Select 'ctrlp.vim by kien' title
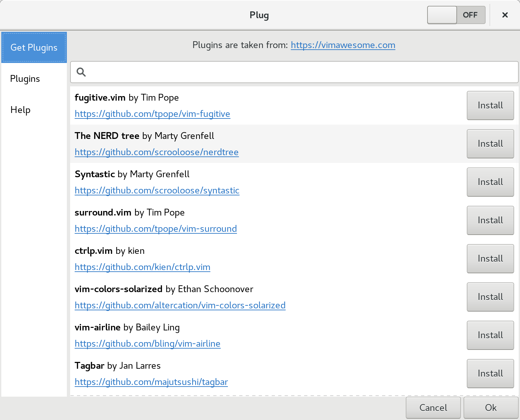This screenshot has width=520, height=420. [109, 251]
